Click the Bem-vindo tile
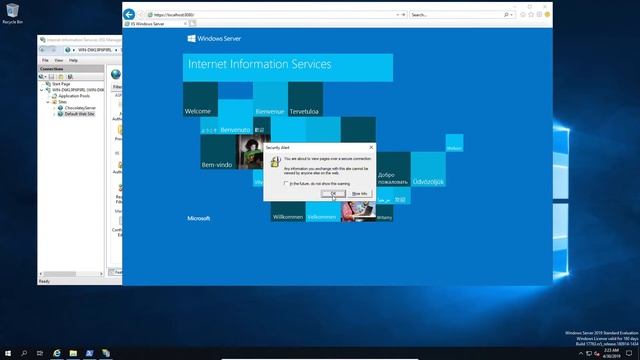 pyautogui.click(x=218, y=152)
